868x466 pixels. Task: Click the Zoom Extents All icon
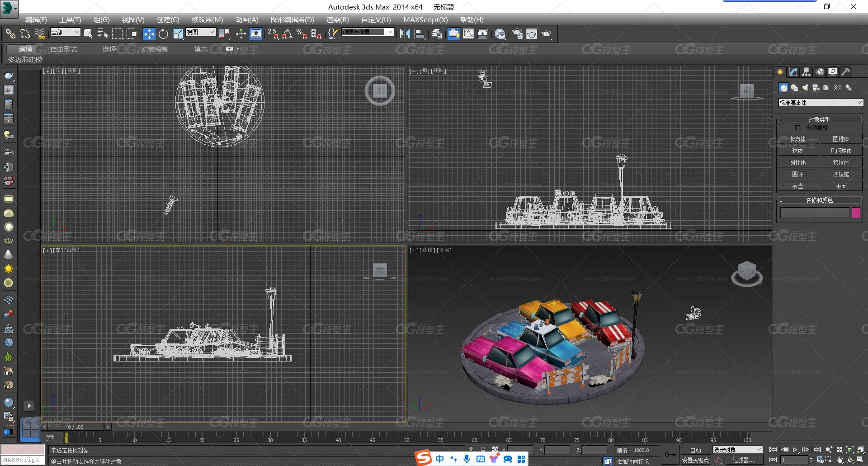861,450
